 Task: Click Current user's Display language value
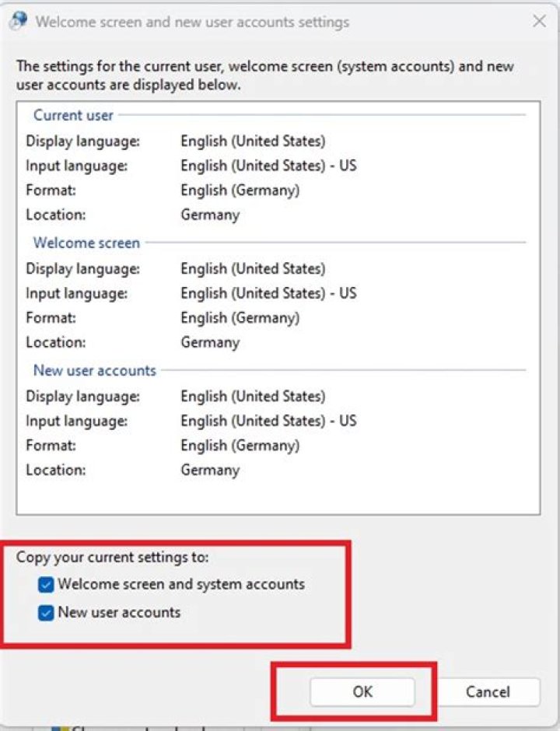click(254, 142)
